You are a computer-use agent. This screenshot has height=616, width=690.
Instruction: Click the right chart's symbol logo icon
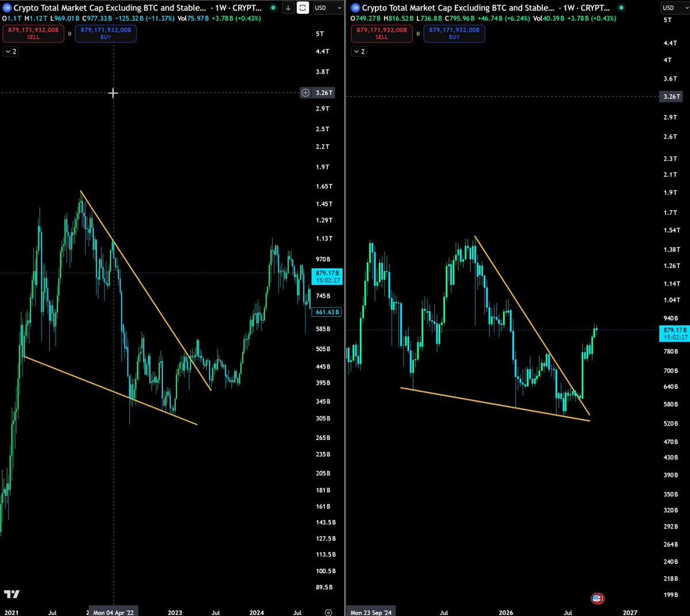[x=355, y=8]
